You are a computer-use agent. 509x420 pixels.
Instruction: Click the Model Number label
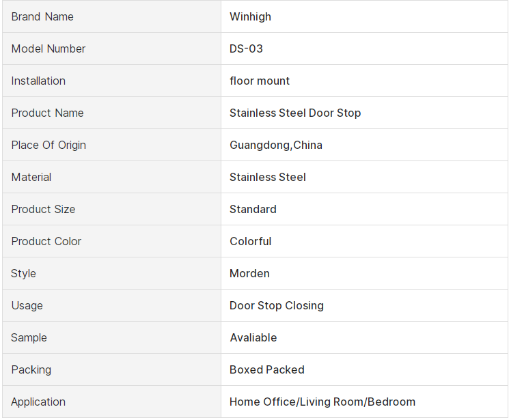click(49, 48)
